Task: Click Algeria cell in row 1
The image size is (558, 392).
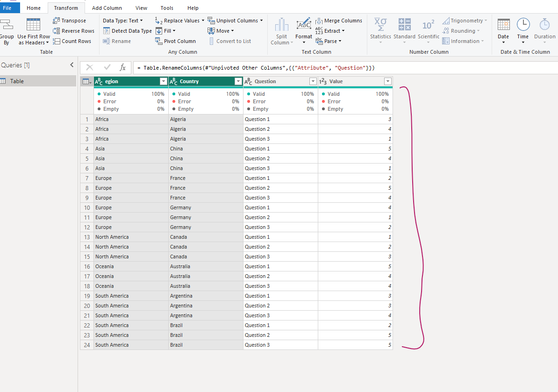Action: coord(206,119)
